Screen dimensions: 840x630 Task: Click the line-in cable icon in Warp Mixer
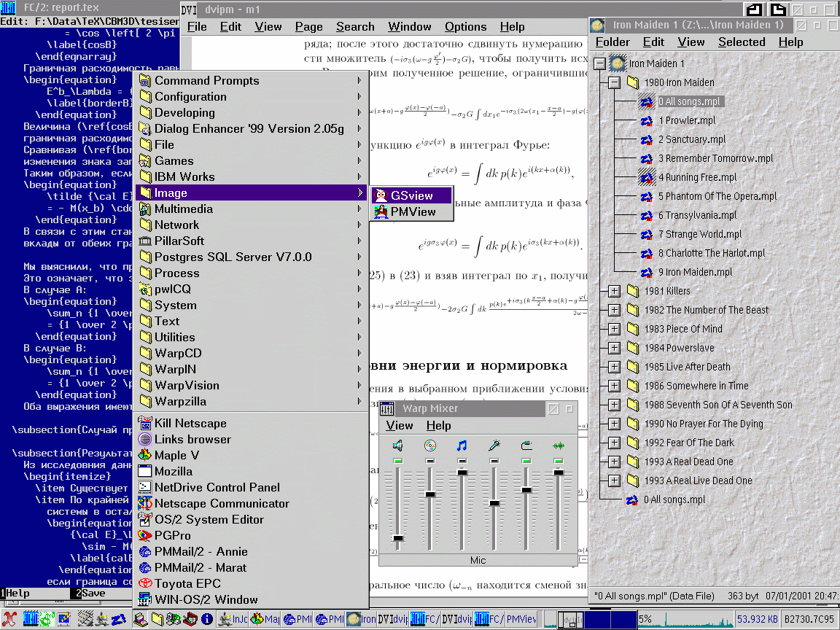(x=526, y=446)
